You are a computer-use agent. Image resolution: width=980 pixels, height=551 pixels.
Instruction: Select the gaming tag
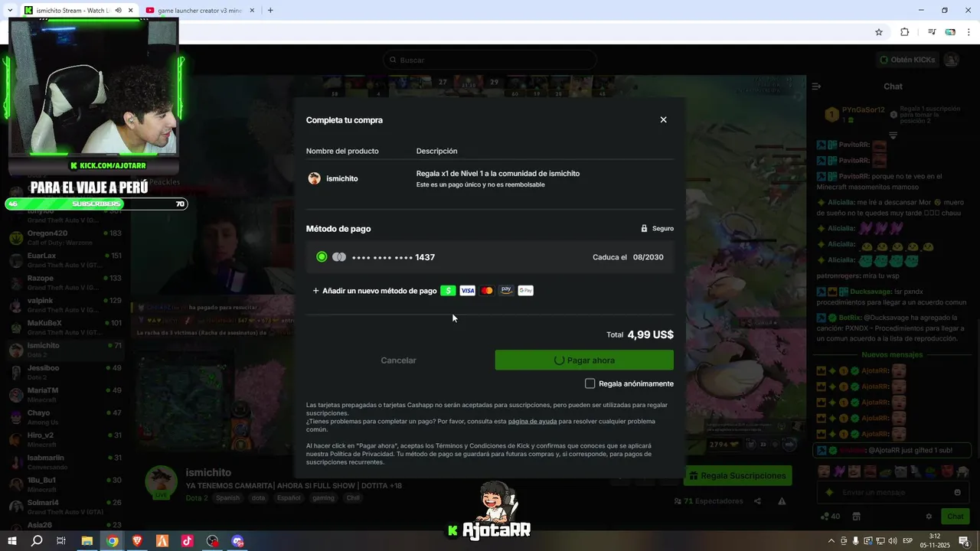[323, 497]
